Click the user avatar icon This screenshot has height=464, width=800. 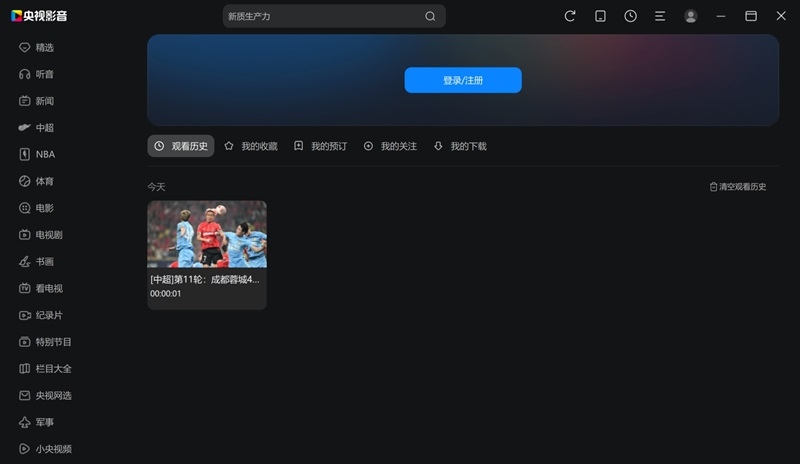coord(691,16)
